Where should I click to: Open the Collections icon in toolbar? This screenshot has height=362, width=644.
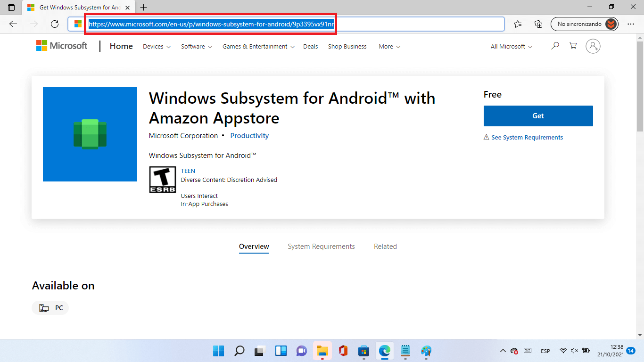(x=538, y=24)
